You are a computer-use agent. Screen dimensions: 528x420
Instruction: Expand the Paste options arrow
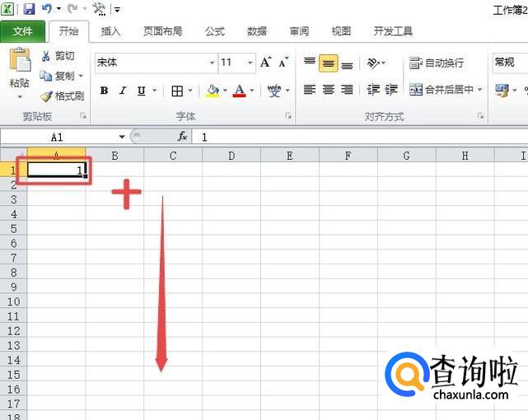20,97
